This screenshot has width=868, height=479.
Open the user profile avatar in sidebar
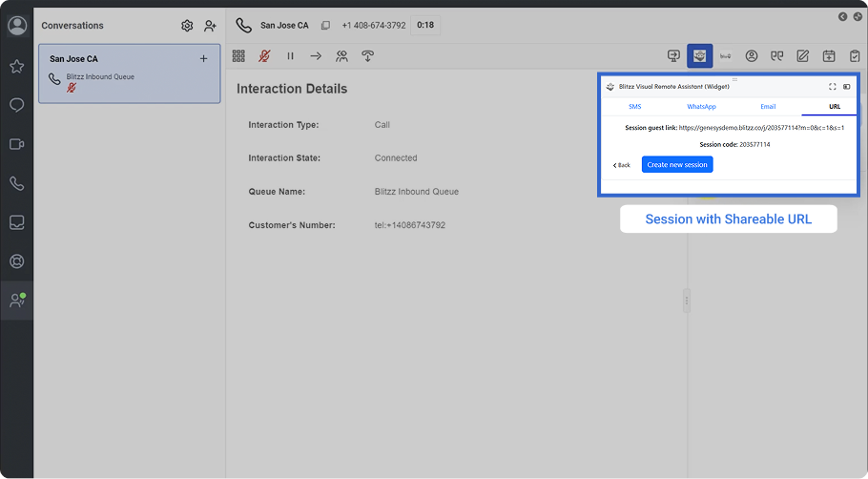pos(17,26)
